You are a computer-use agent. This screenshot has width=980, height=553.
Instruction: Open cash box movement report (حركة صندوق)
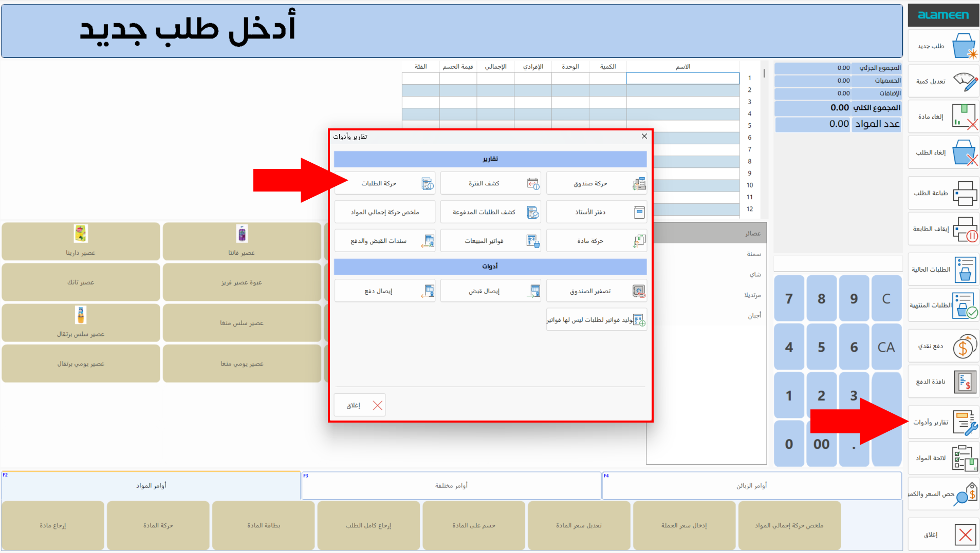click(x=596, y=183)
